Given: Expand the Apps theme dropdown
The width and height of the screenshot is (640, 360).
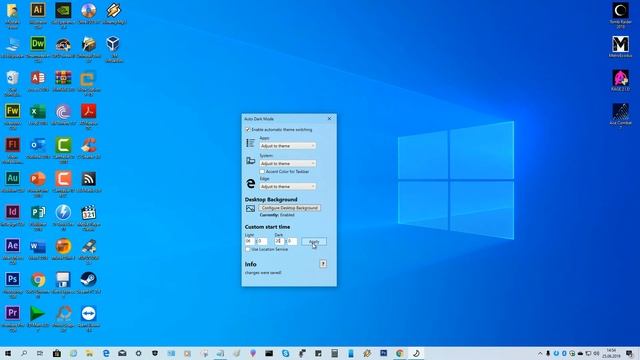Looking at the screenshot, I should pos(288,146).
